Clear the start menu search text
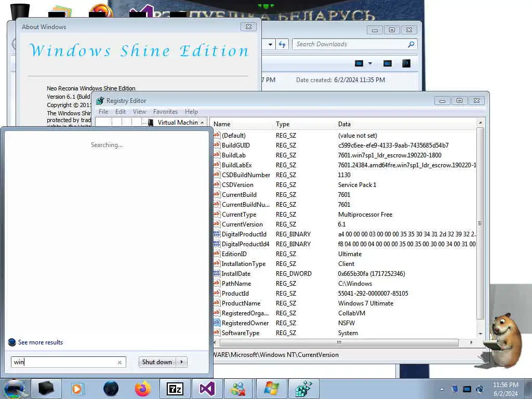Viewport: 532px width, 399px height. (119, 362)
